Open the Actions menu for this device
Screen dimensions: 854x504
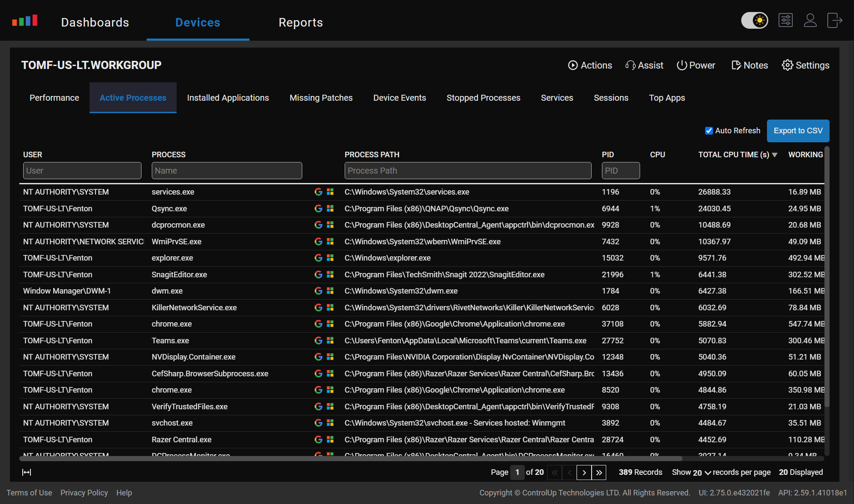(x=590, y=65)
